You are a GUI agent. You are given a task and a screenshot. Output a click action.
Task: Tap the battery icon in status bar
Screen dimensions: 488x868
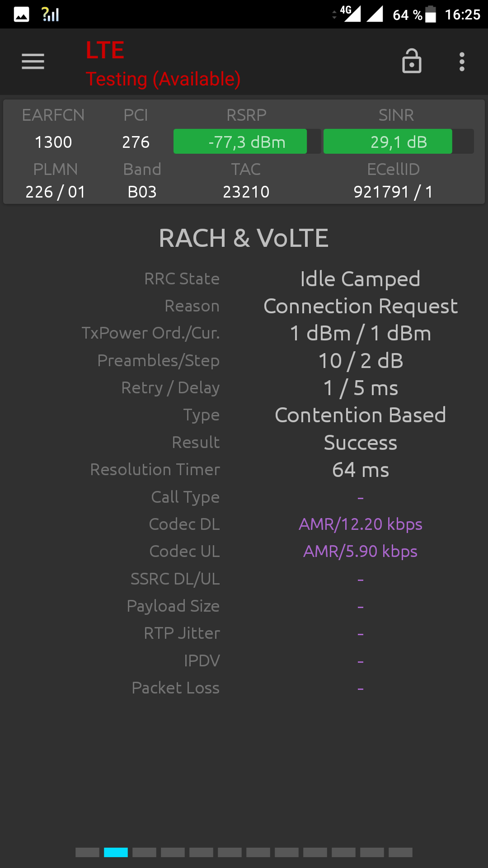click(431, 14)
